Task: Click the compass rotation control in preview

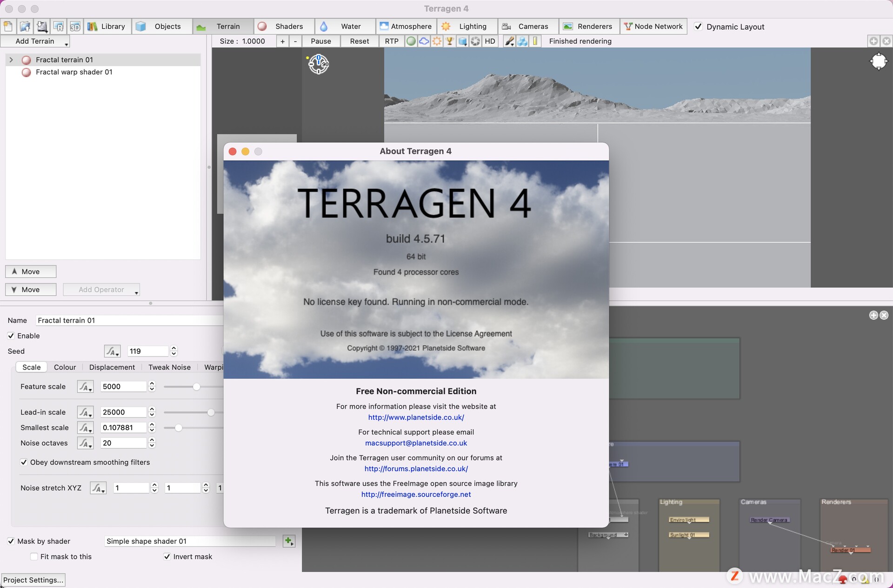Action: 319,64
